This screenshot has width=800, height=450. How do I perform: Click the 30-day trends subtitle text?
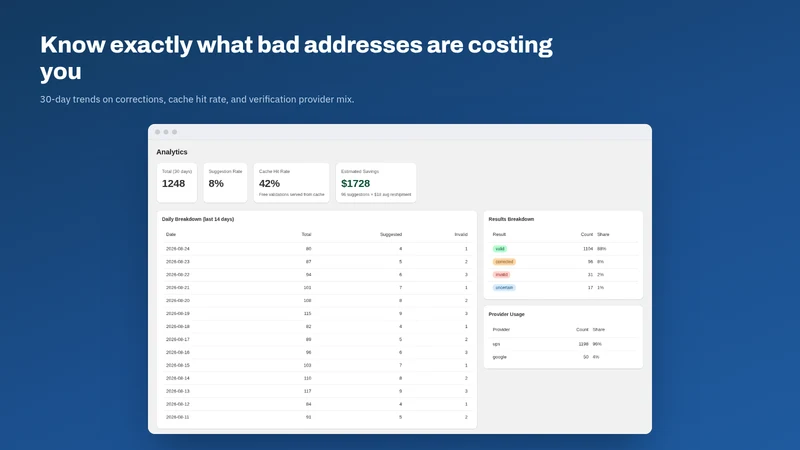[x=197, y=99]
